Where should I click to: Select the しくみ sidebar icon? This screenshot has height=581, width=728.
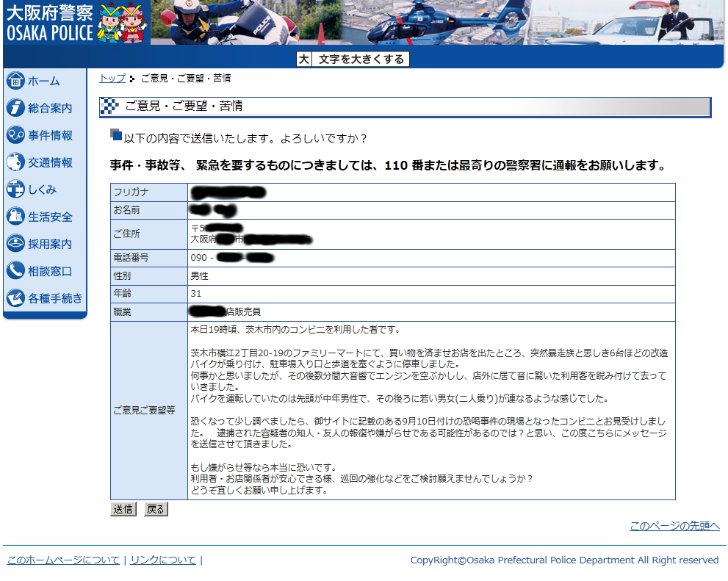coord(15,190)
